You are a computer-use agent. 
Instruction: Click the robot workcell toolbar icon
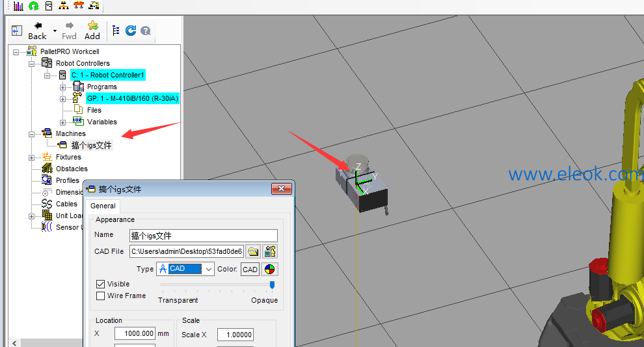point(94,5)
